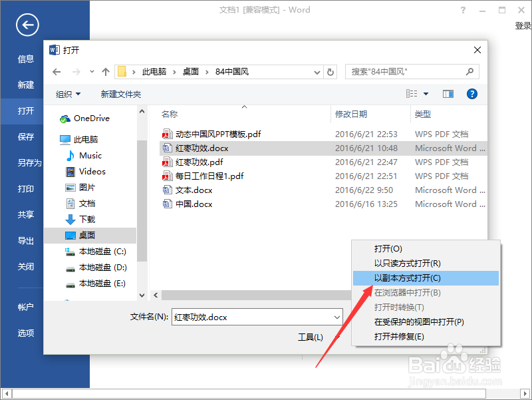
Task: Toggle the preview pane
Action: [x=448, y=94]
